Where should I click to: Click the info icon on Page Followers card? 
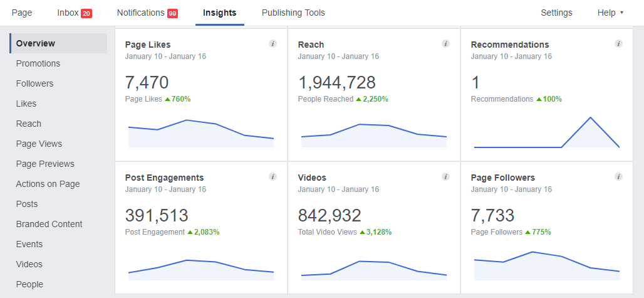(x=618, y=177)
